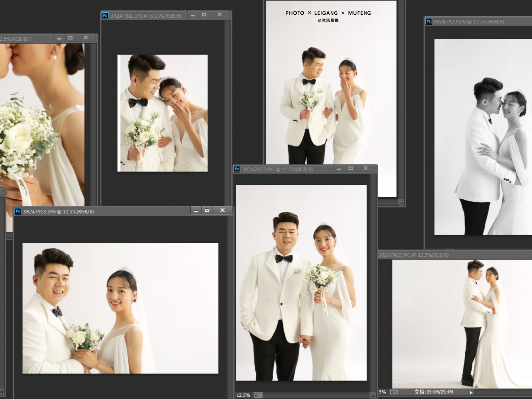Click the Ps icon of 3R2A7913.JPG window
Screen dimensions: 532x399
tap(18, 211)
